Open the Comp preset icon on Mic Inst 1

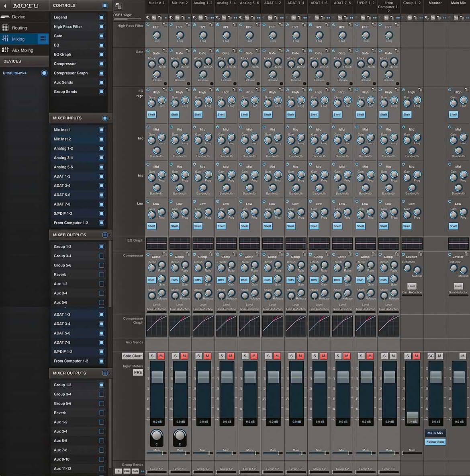(165, 255)
